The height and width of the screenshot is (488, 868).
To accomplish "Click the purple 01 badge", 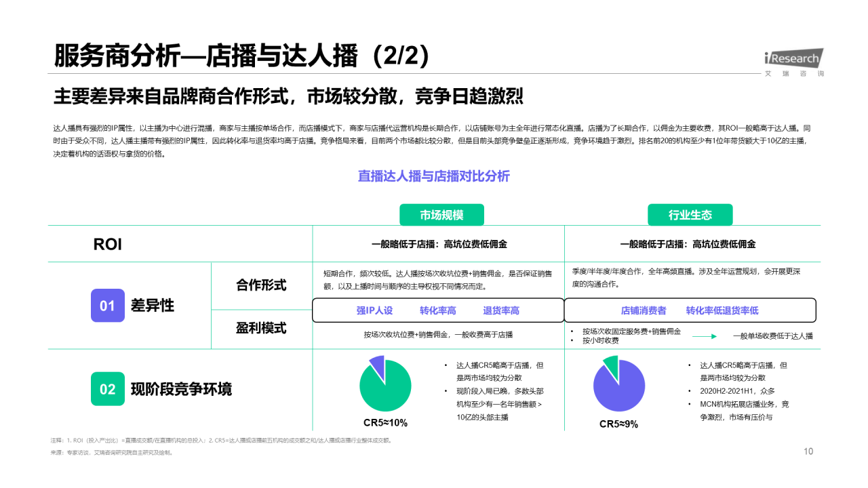I will tap(108, 306).
